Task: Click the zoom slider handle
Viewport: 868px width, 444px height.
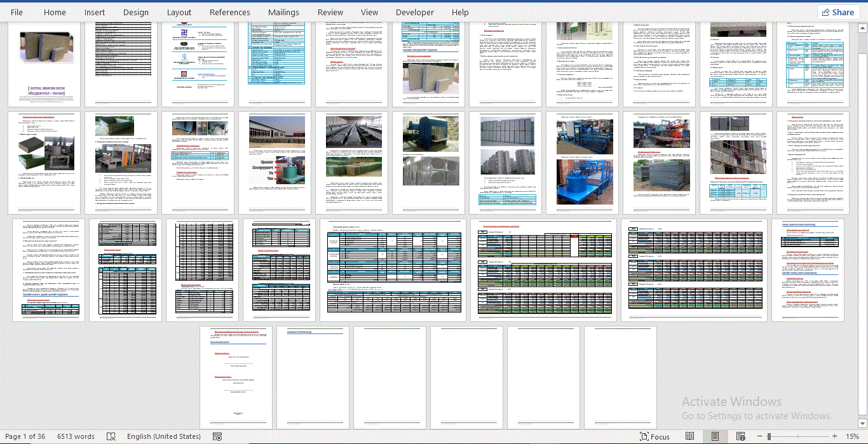Action: pyautogui.click(x=769, y=436)
